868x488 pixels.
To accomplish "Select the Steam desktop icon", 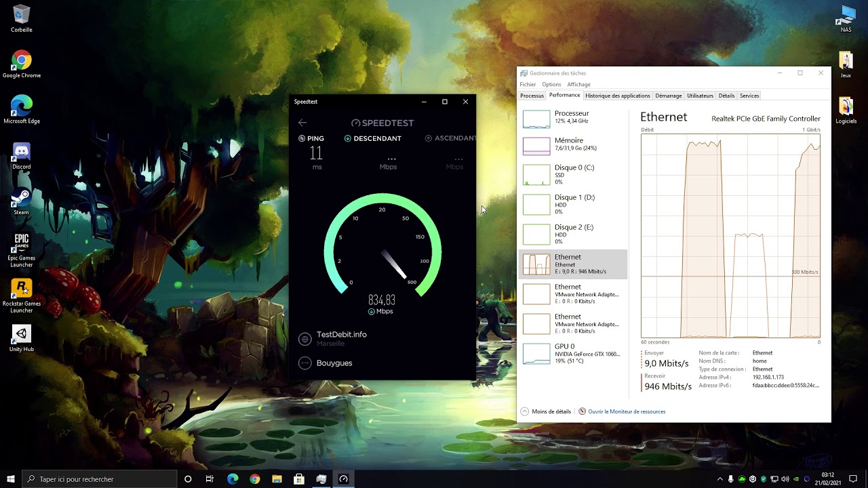I will 22,201.
